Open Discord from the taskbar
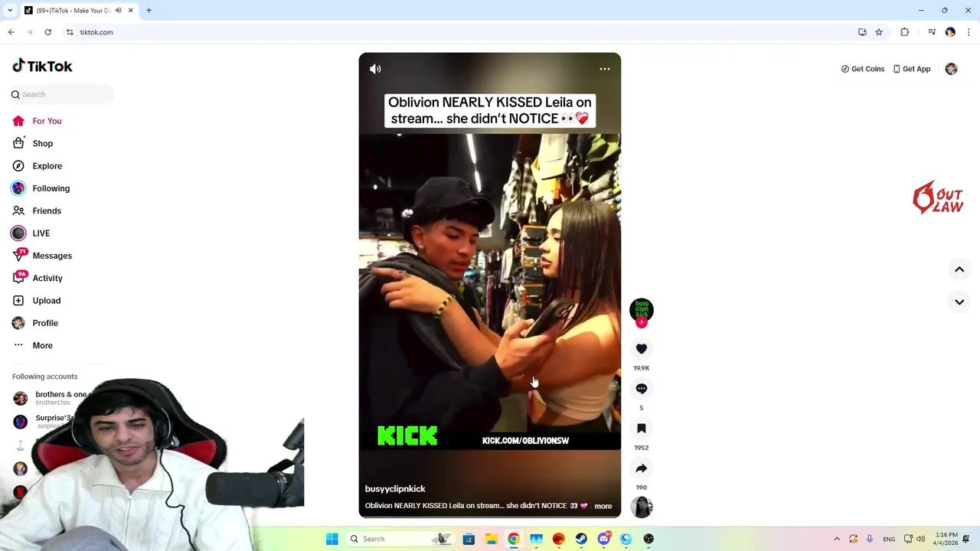 coord(604,539)
